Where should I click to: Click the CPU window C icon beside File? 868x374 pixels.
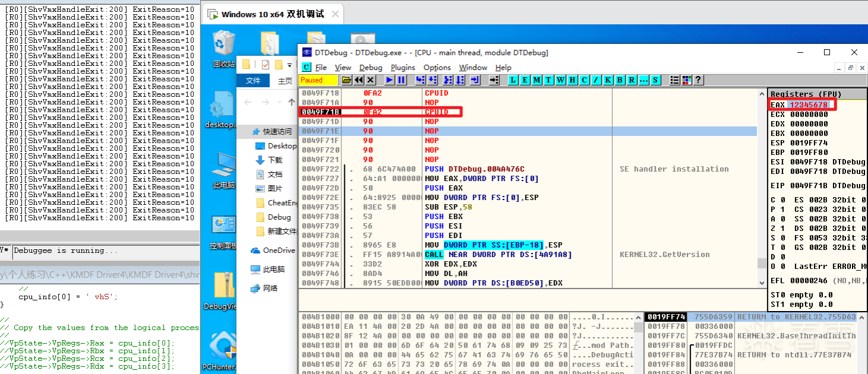point(306,67)
